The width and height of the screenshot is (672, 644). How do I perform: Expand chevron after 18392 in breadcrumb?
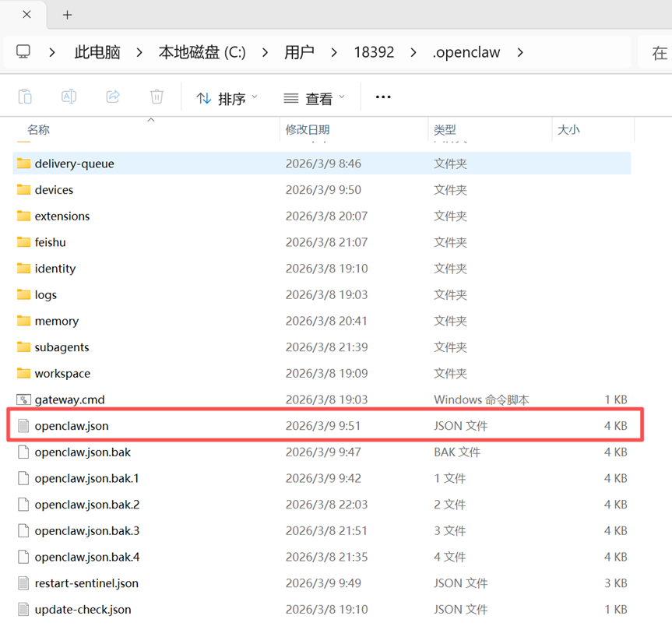[413, 53]
